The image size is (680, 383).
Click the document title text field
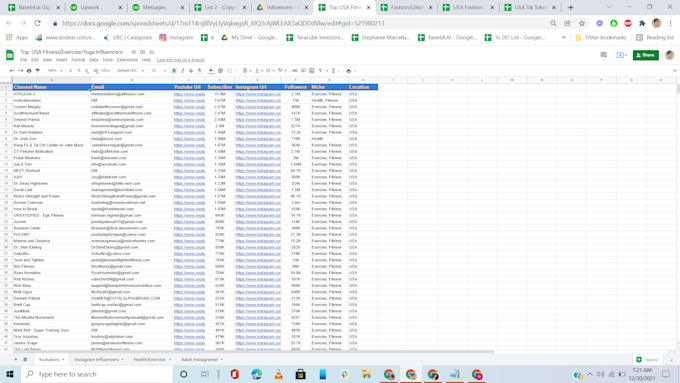point(72,52)
